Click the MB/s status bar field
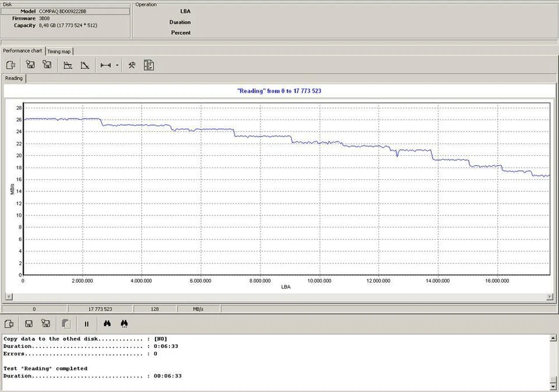This screenshot has height=392, width=559. tap(198, 309)
